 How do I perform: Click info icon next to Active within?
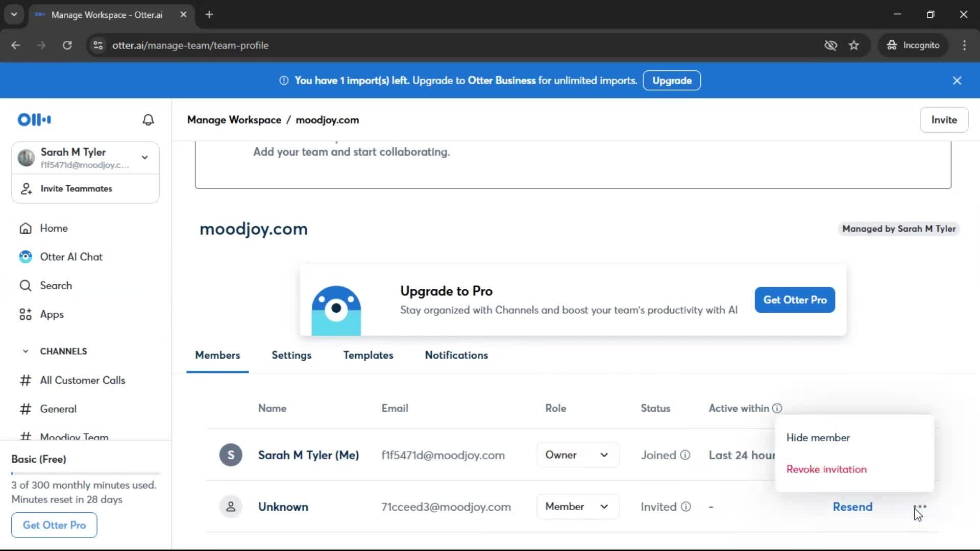pyautogui.click(x=777, y=408)
